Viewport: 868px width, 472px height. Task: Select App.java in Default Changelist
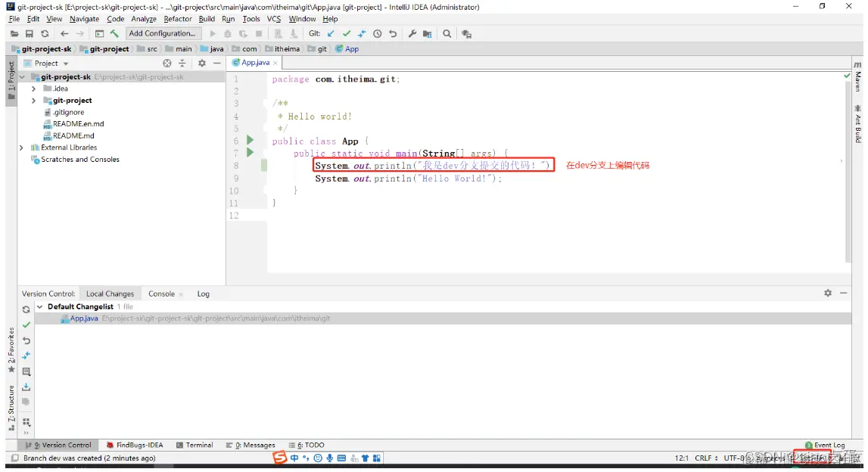[x=443, y=318]
